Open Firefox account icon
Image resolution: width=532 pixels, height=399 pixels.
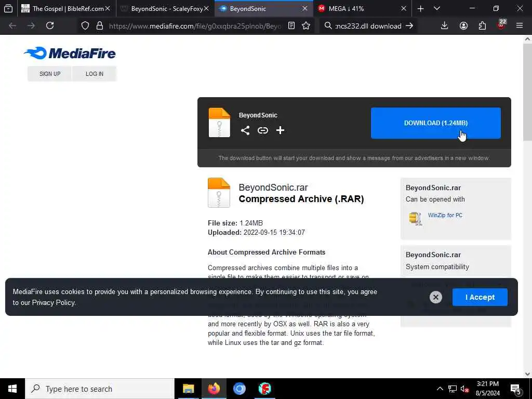463,25
